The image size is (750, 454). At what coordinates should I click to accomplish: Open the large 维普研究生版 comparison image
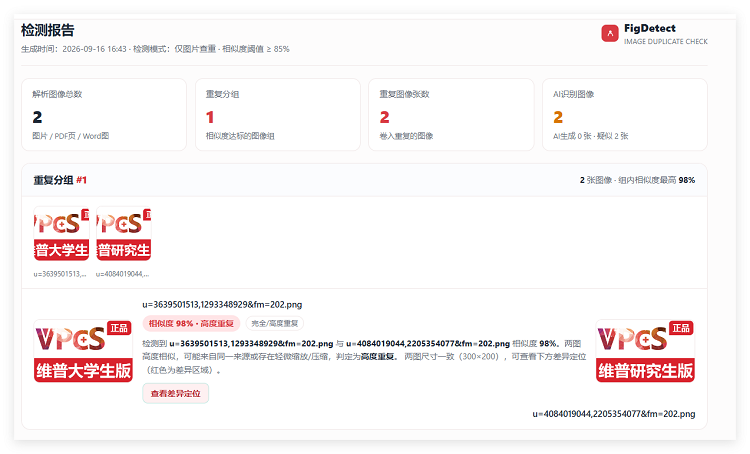pyautogui.click(x=645, y=351)
